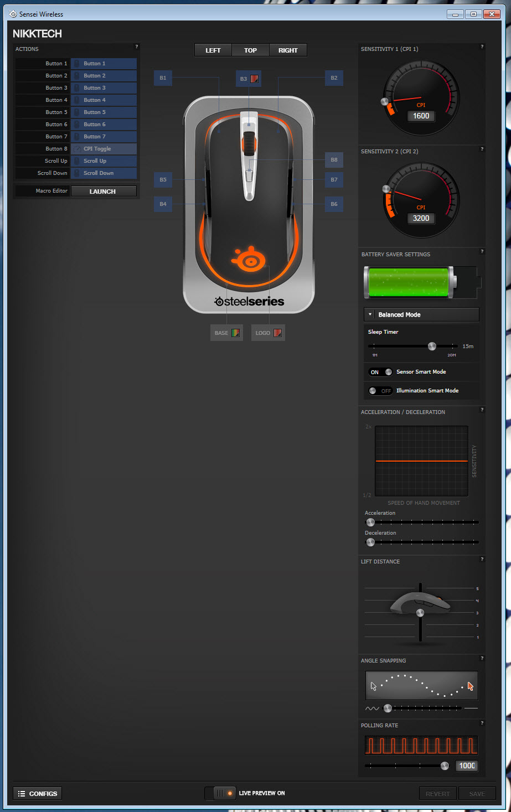Open Scroll Up action assignment
Viewport: 511px width, 812px height.
click(x=104, y=161)
